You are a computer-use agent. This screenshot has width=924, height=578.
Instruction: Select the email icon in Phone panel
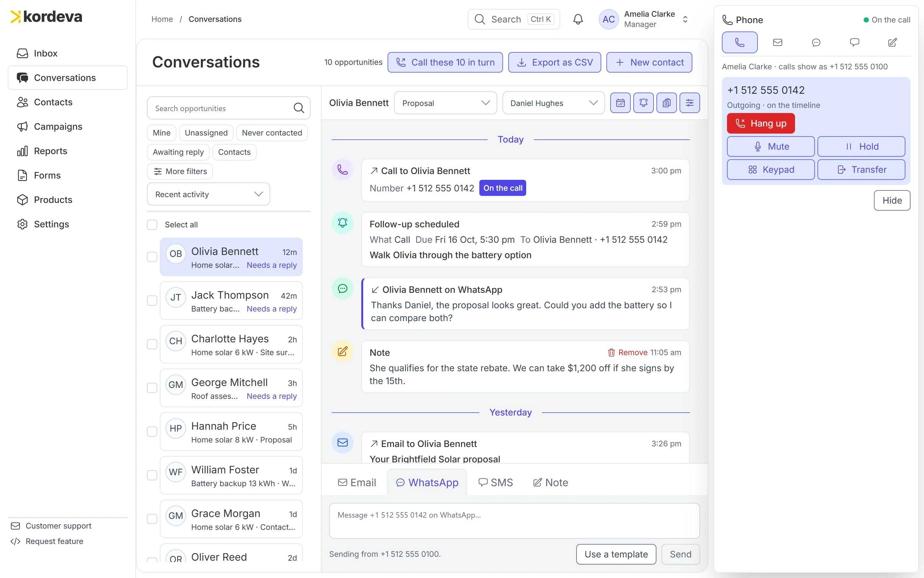778,42
